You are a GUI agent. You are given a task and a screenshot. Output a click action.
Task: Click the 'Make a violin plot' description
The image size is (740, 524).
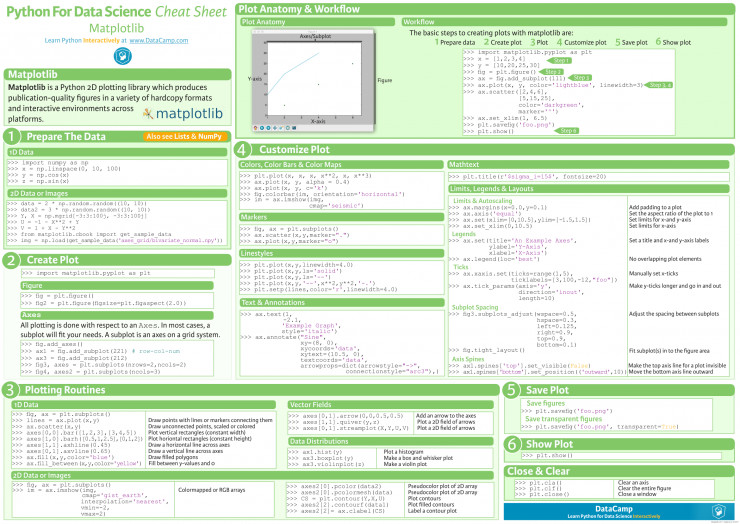click(x=405, y=465)
